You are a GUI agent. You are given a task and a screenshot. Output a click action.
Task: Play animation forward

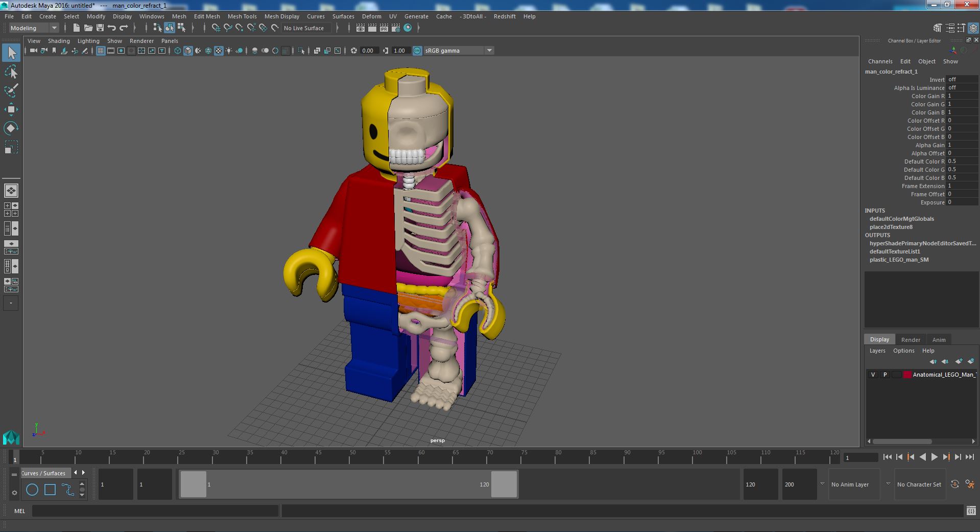935,457
